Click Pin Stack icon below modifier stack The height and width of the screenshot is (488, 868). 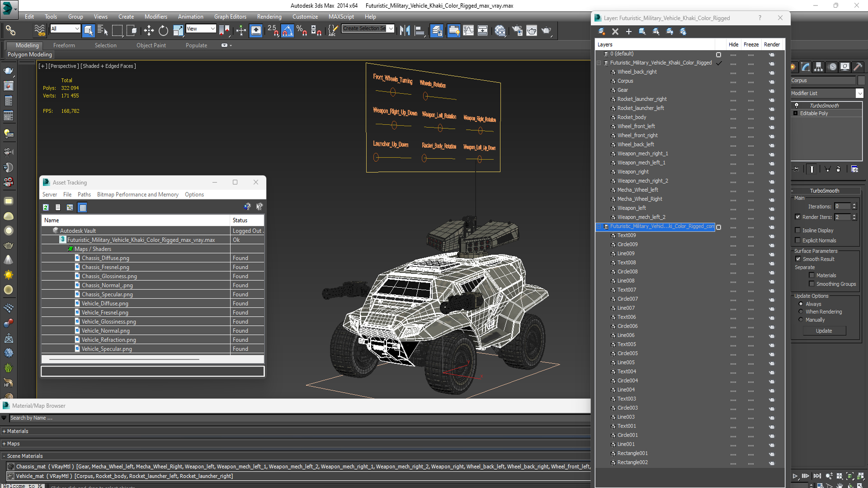(797, 169)
